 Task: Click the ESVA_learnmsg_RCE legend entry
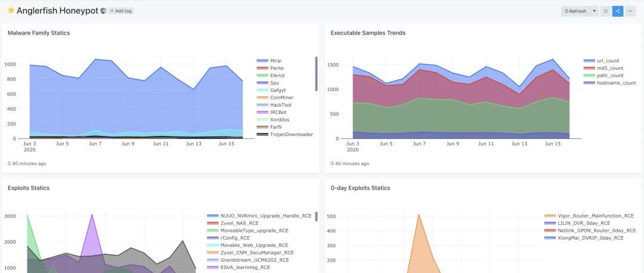pos(239,268)
